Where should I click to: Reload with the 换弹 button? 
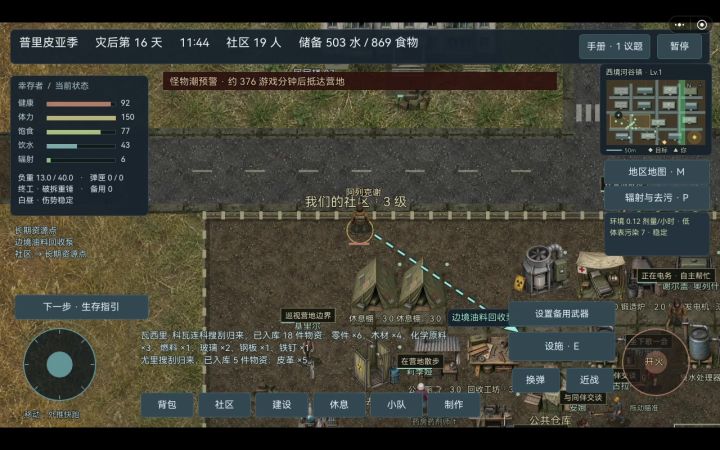pyautogui.click(x=535, y=380)
